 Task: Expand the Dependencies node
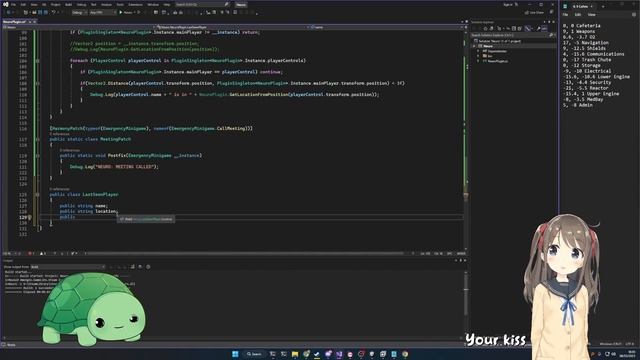(478, 51)
